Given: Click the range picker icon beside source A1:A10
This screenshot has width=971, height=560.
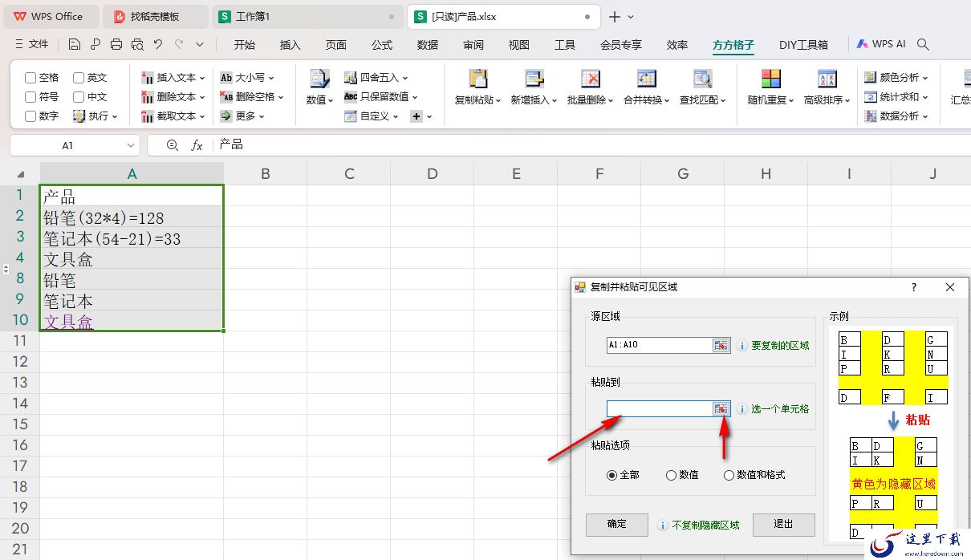Looking at the screenshot, I should pyautogui.click(x=721, y=345).
